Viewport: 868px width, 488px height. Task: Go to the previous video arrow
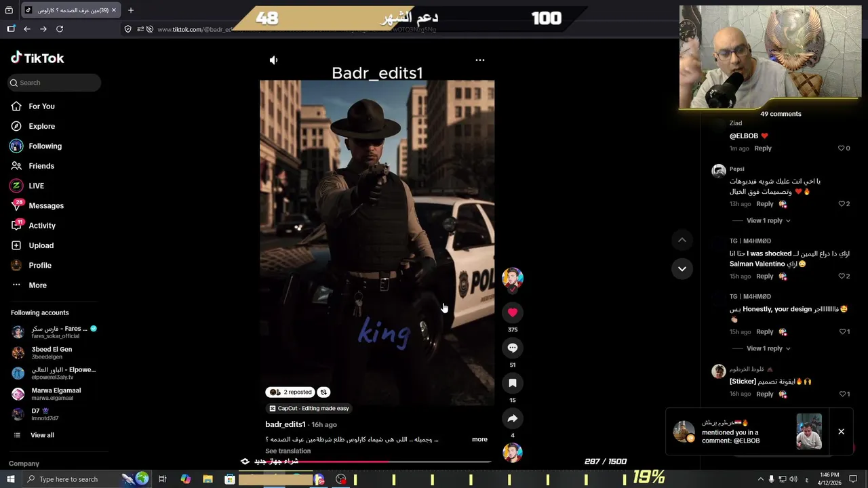click(682, 240)
